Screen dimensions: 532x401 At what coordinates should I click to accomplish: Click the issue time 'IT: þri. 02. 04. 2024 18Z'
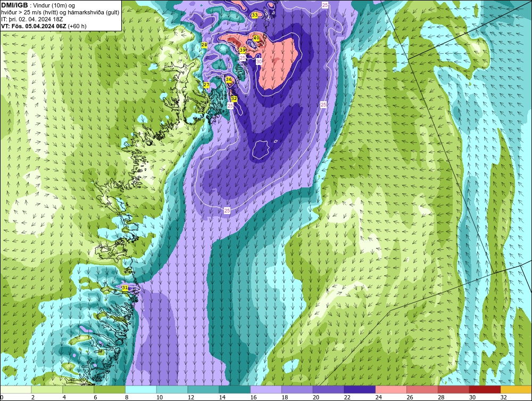(x=32, y=19)
